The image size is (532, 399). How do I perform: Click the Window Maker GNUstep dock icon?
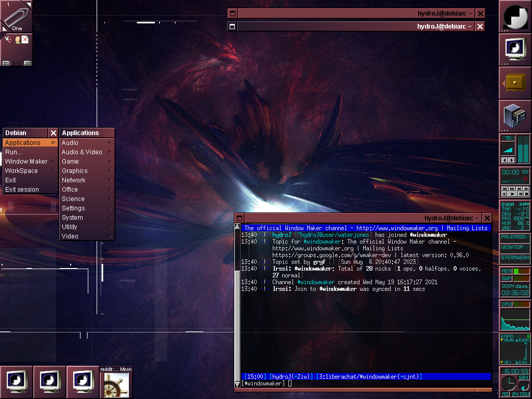pyautogui.click(x=515, y=16)
